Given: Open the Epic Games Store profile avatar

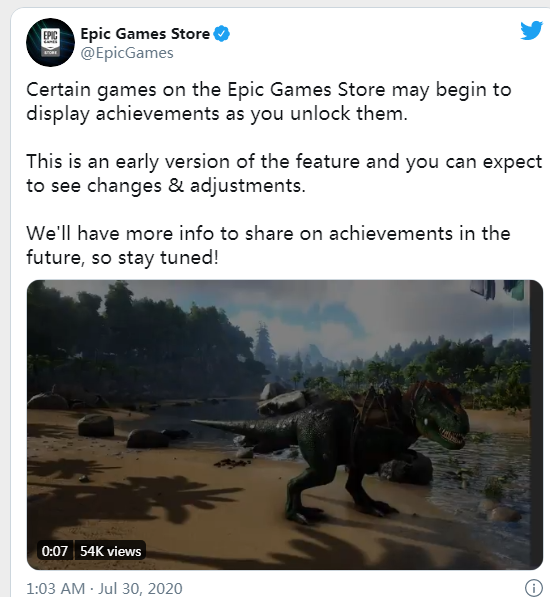Looking at the screenshot, I should [50, 42].
